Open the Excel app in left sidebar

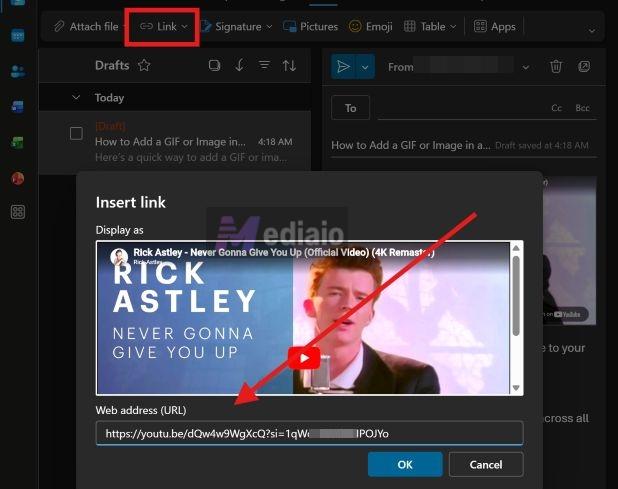tap(17, 142)
